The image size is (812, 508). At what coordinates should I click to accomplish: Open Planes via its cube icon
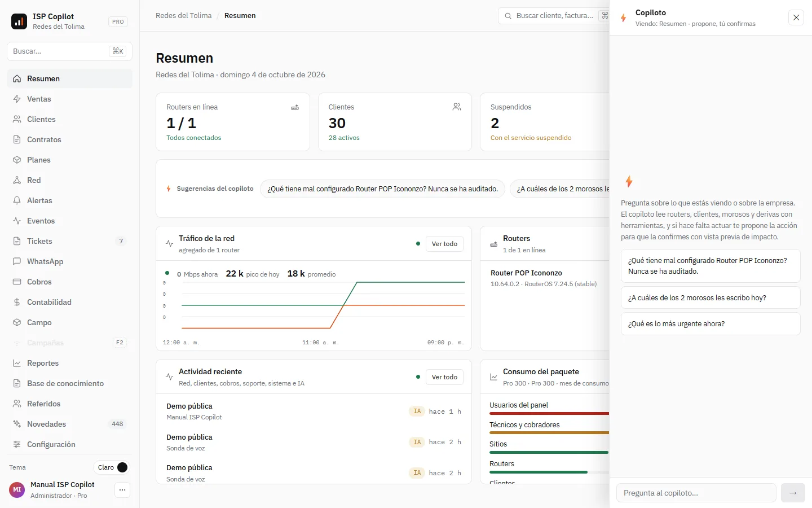(17, 160)
